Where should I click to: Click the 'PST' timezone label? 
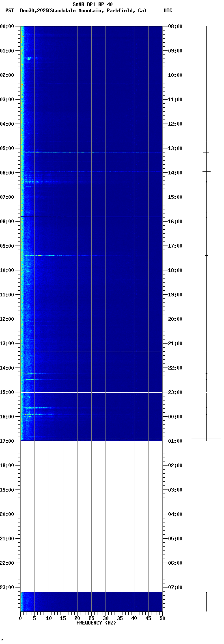9,11
